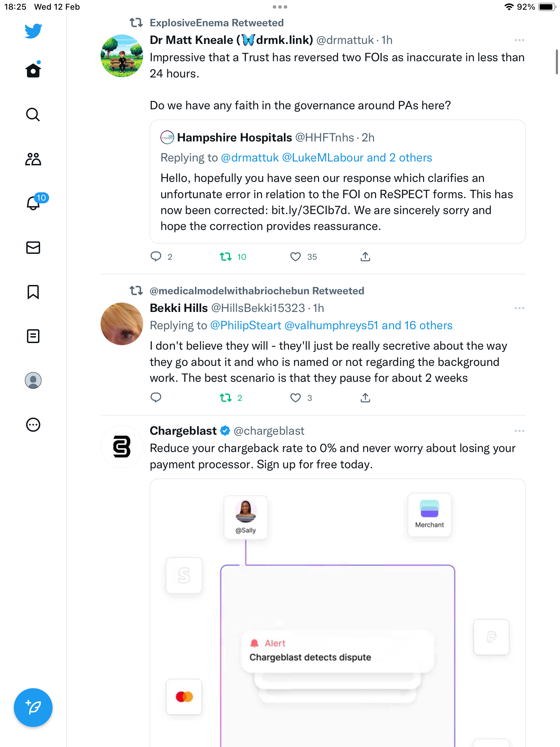Open more options on Chargeblast ad
This screenshot has width=560, height=747.
click(519, 431)
